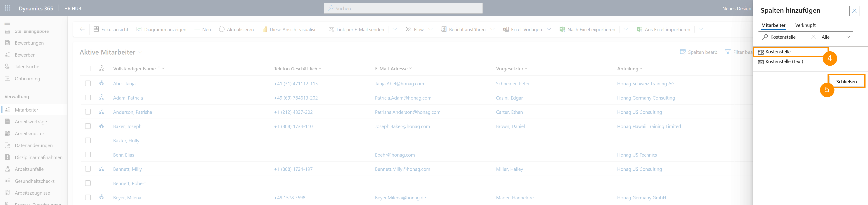Switch to Mitarbeiter tab in panel
Viewport: 868px width, 205px height.
(x=773, y=25)
